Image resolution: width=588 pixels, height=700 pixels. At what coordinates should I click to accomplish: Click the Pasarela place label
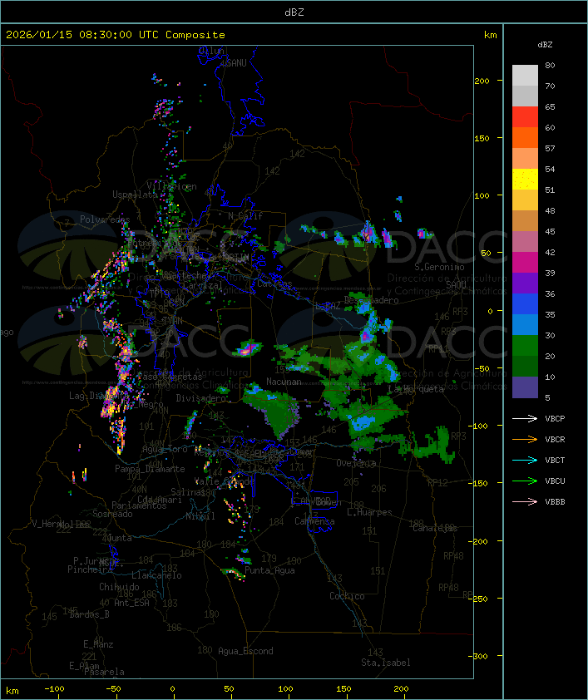104,672
